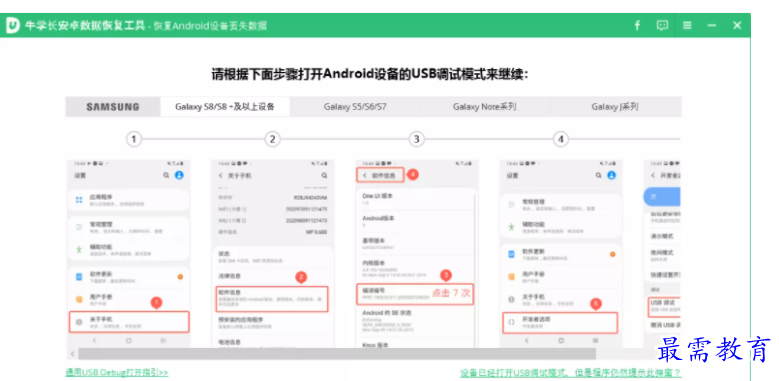Open 通用USB Debug打开指引 link
The image size is (779, 381).
point(117,372)
